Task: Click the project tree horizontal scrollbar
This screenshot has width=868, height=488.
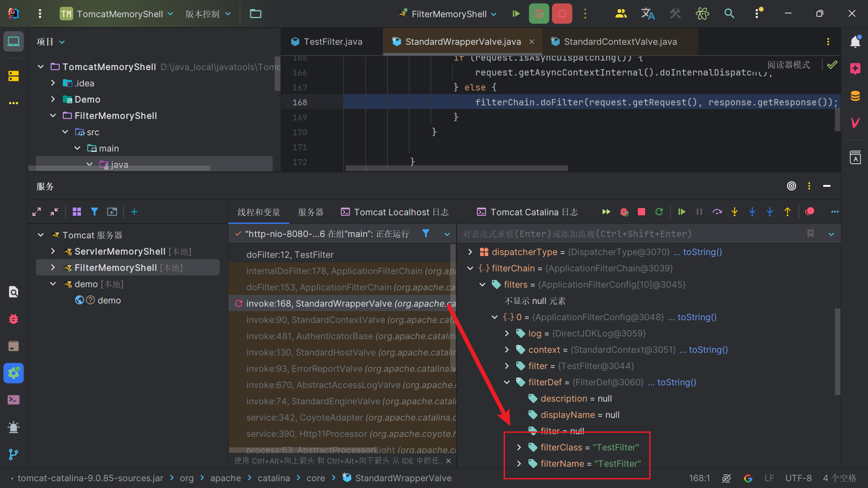Action: pos(120,168)
